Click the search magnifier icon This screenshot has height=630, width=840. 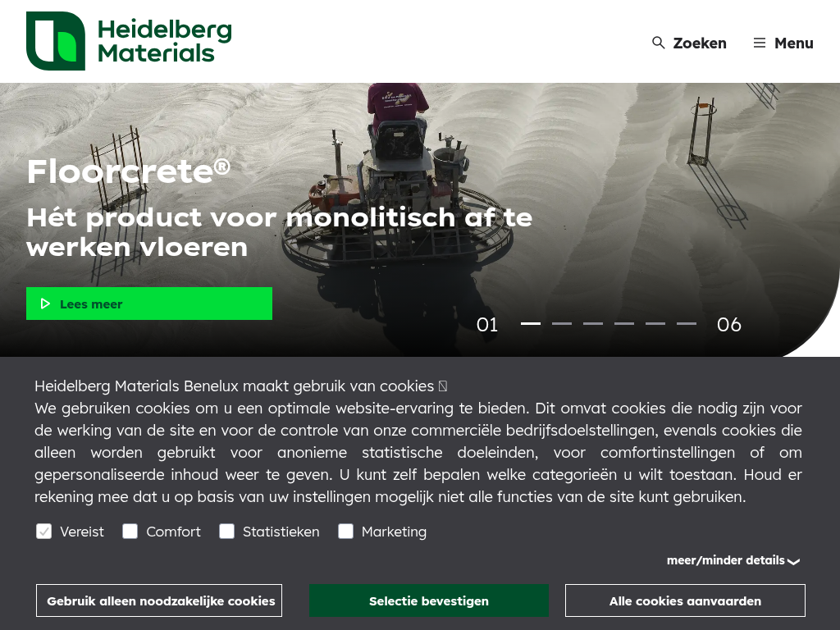[x=659, y=43]
